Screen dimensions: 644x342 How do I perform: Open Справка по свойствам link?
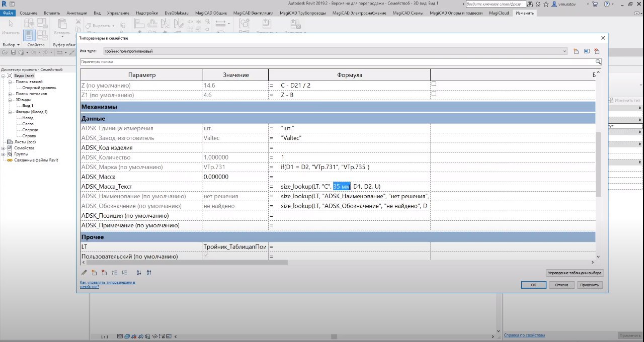point(524,335)
